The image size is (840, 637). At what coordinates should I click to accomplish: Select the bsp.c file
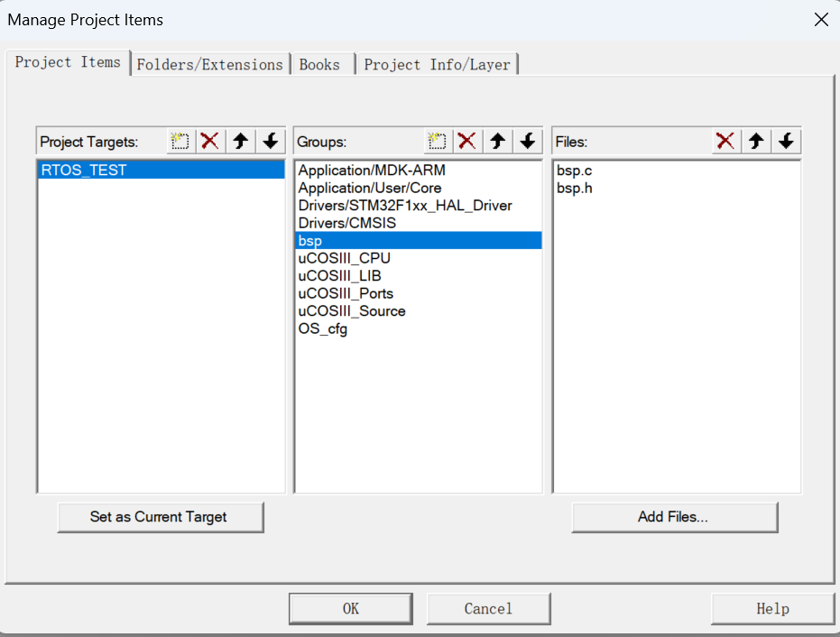[x=677, y=171]
